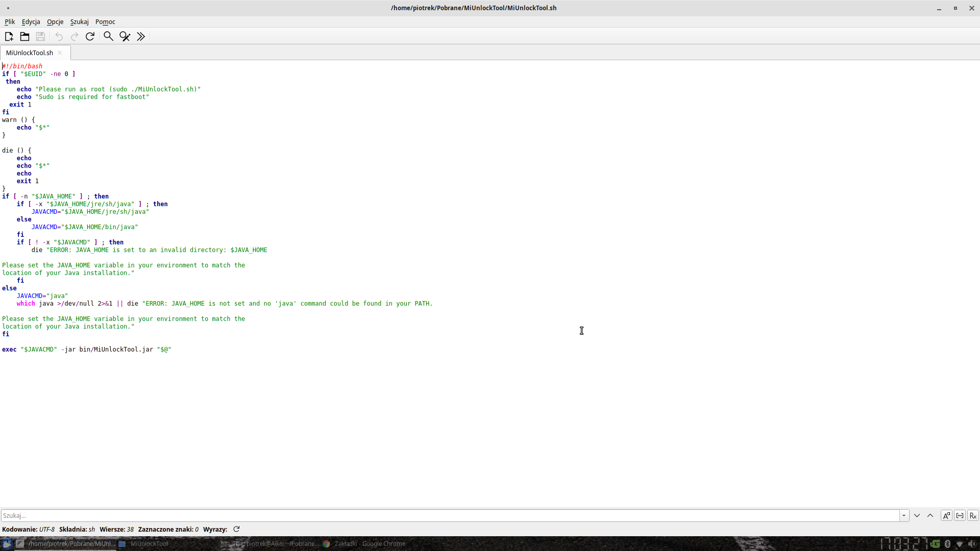Expand the search history dropdown arrow
The width and height of the screenshot is (980, 551).
click(904, 515)
